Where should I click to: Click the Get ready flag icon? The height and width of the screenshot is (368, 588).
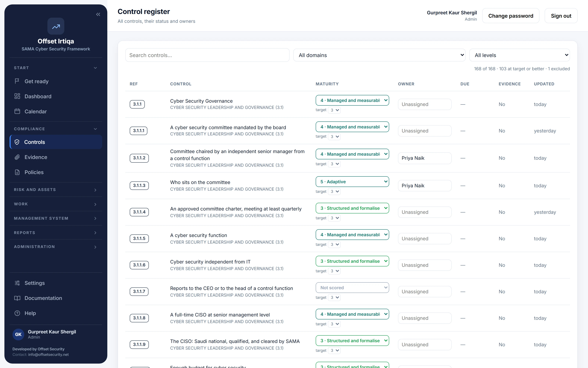(x=17, y=81)
